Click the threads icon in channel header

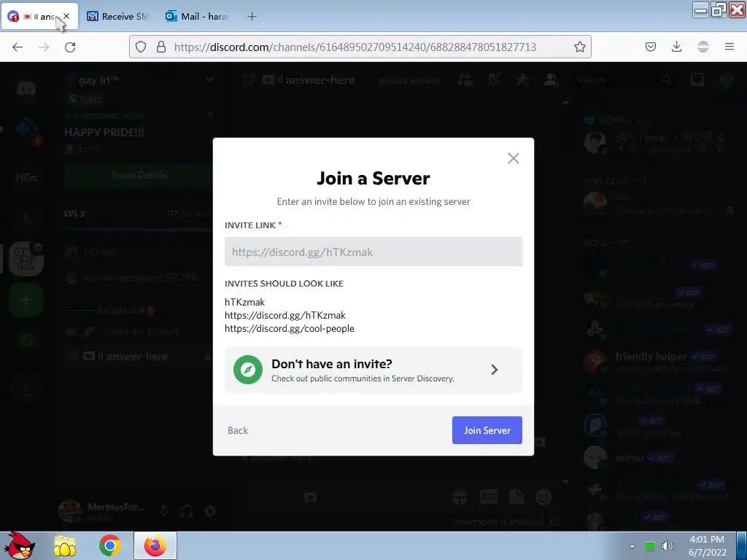pyautogui.click(x=465, y=79)
